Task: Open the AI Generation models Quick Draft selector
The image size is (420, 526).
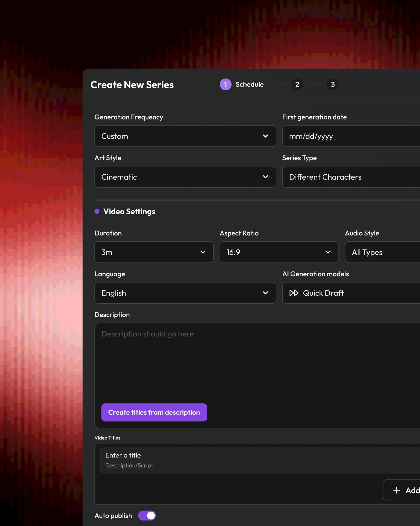Action: pos(351,293)
